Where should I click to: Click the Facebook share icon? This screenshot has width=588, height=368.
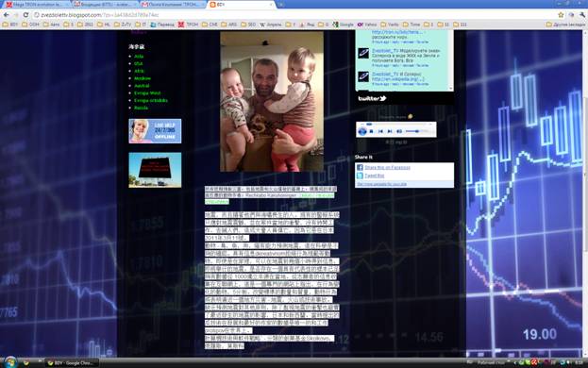[x=360, y=168]
